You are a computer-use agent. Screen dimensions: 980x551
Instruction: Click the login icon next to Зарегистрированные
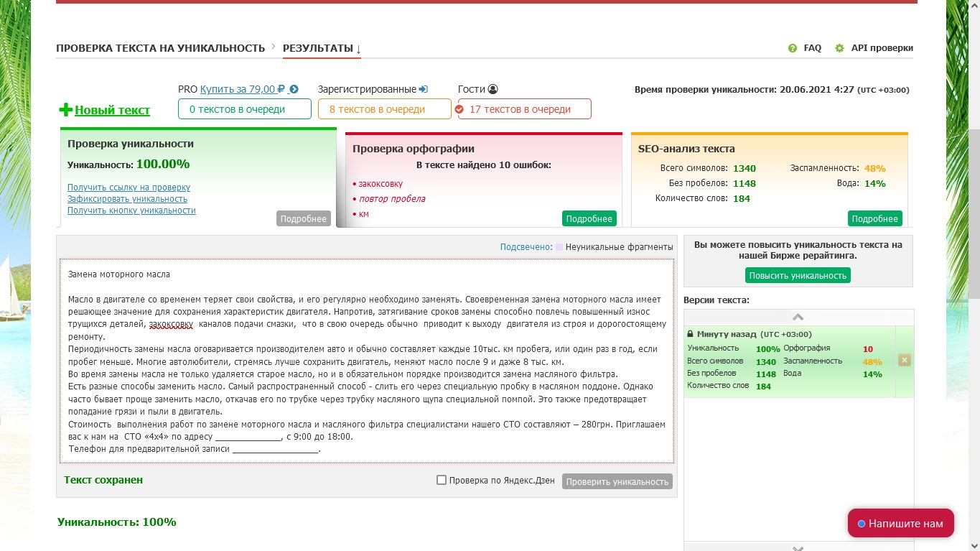(423, 89)
